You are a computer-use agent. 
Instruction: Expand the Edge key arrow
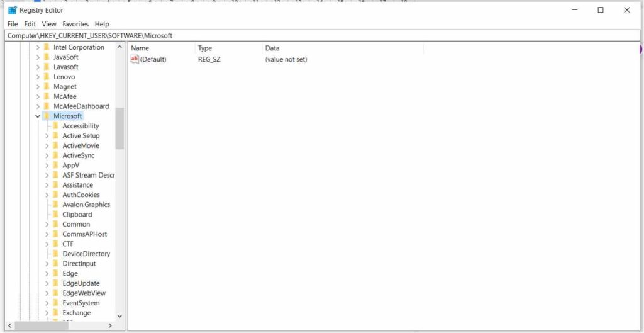47,273
